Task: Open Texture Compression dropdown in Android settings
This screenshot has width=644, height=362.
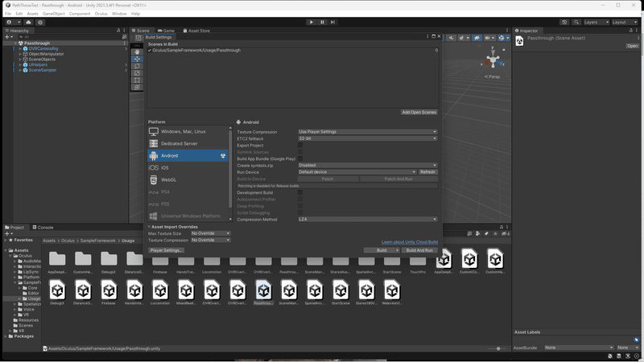Action: [368, 132]
